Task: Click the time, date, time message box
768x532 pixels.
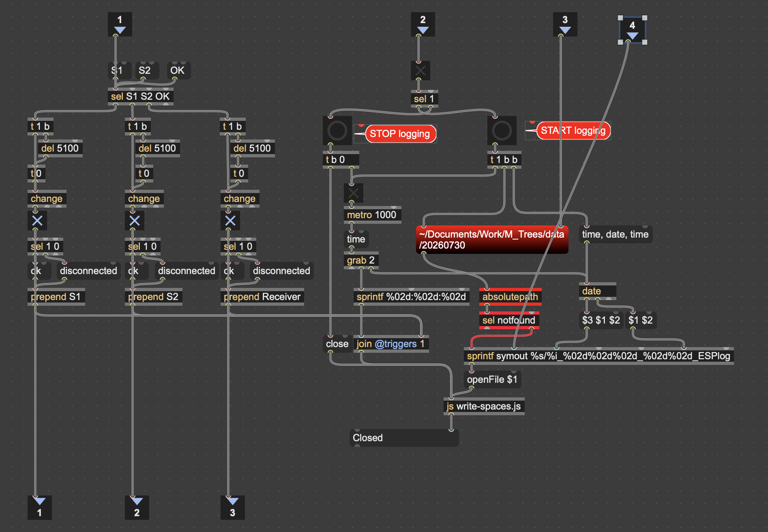Action: click(616, 234)
